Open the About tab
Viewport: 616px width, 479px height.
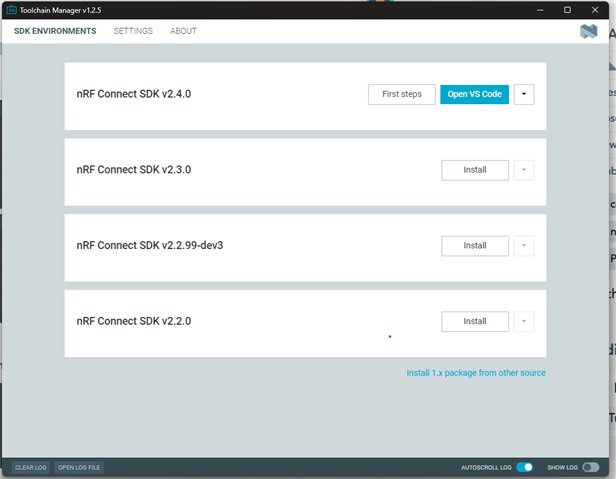183,31
